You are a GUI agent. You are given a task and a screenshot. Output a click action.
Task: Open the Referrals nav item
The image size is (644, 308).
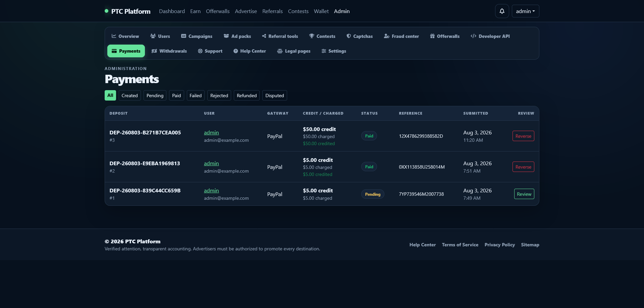coord(272,11)
